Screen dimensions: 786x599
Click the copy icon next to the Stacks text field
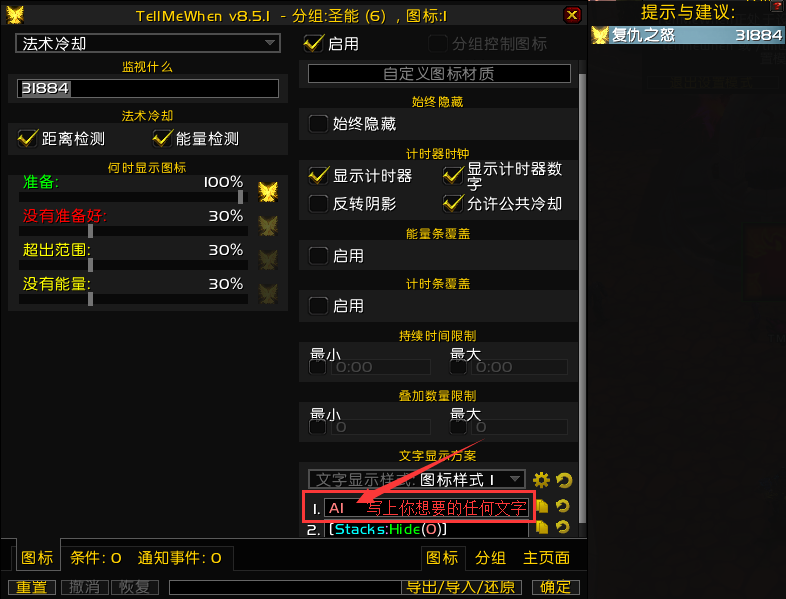[542, 527]
